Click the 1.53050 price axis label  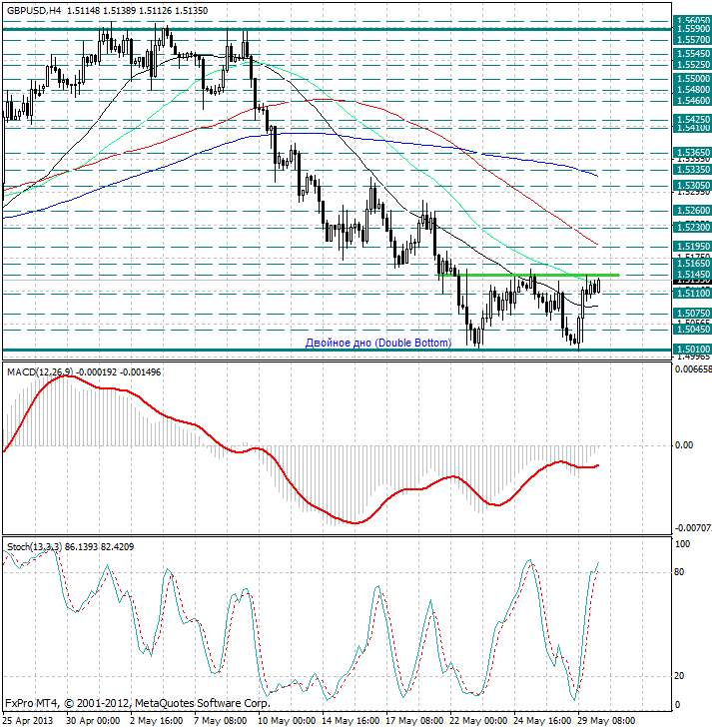[x=692, y=186]
